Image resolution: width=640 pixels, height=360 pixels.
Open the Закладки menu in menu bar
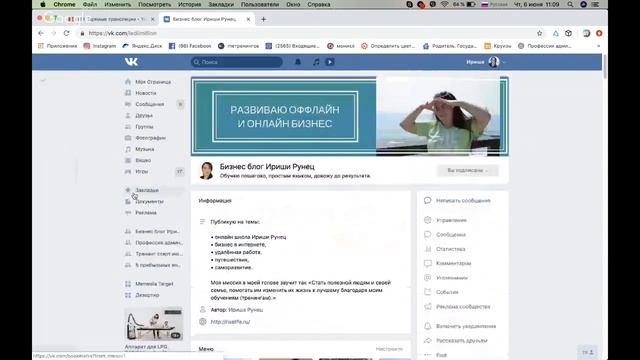tap(221, 4)
